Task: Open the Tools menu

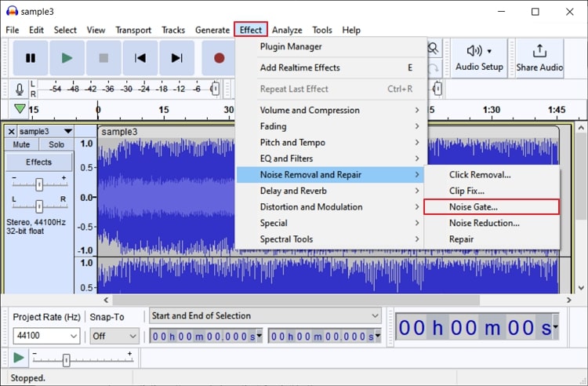Action: 322,30
